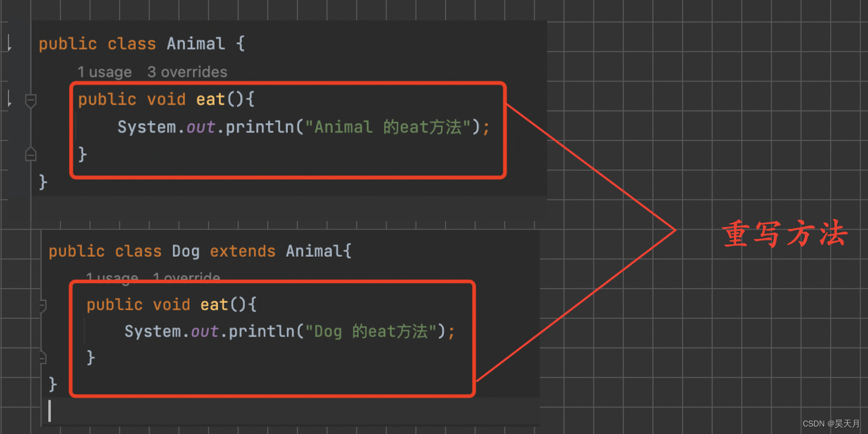The image size is (868, 434).
Task: Click 'void' keyword in Dog eat method
Action: click(x=172, y=304)
